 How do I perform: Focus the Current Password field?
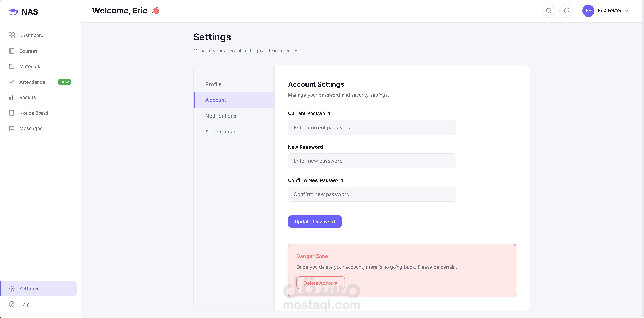[x=372, y=128]
